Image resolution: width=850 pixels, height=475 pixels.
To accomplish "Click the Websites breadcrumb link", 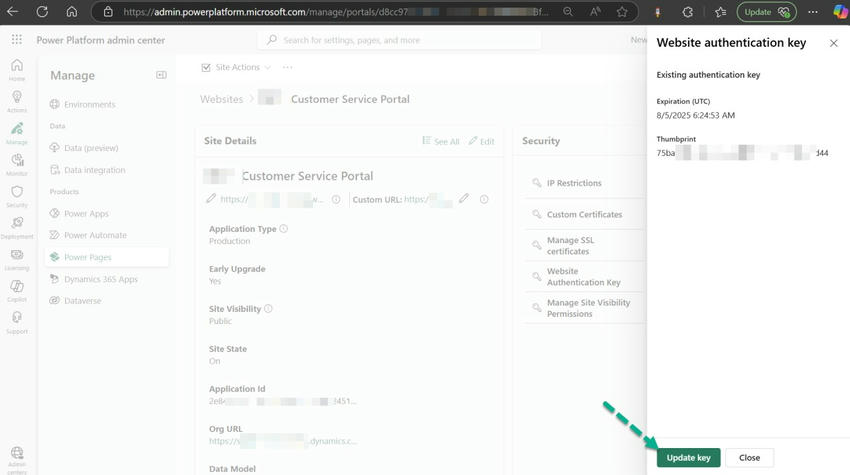I will point(221,99).
